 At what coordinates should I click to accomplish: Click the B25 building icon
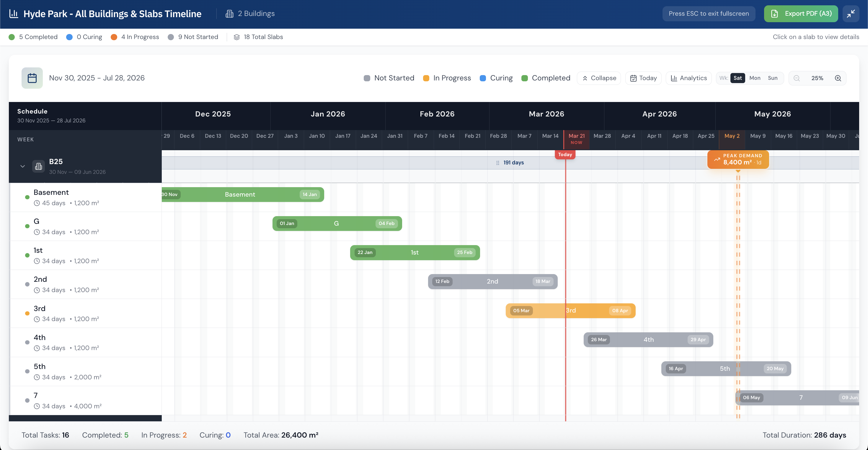click(x=38, y=166)
